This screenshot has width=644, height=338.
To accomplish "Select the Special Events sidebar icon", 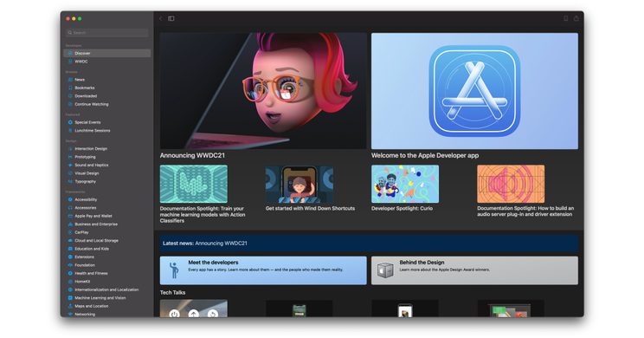I will point(70,122).
